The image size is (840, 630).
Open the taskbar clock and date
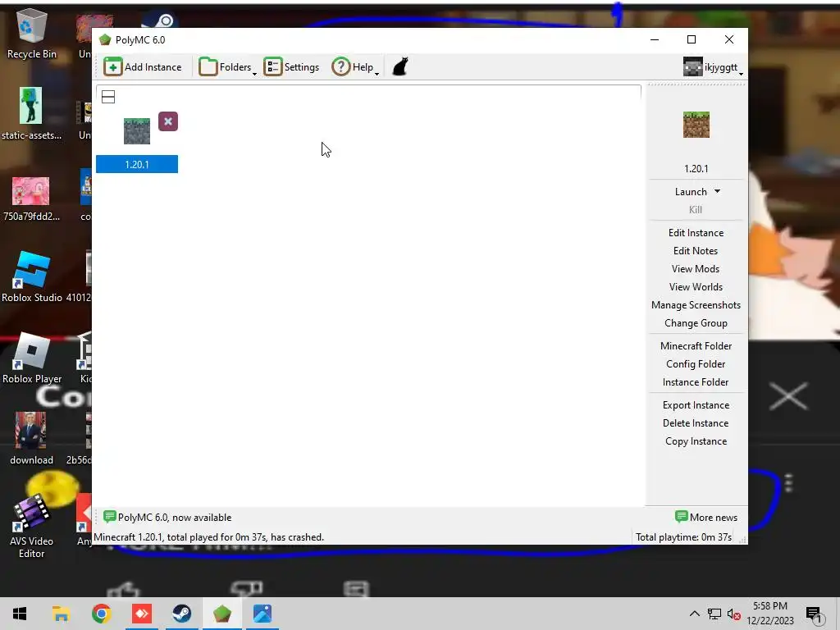click(769, 614)
